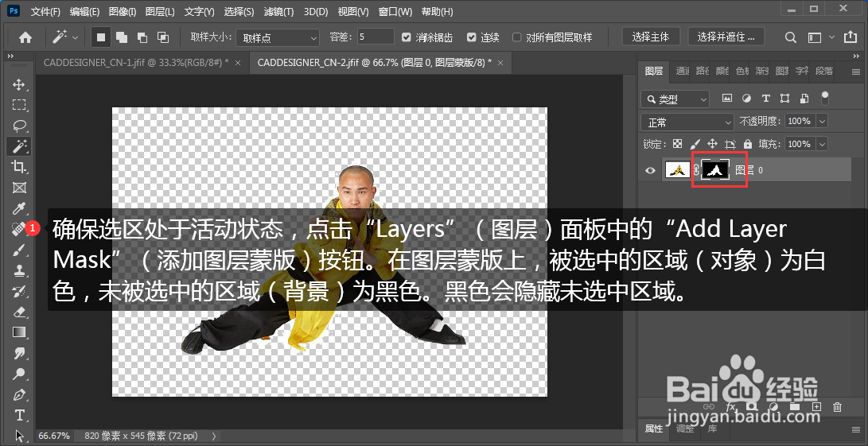This screenshot has width=868, height=446.
Task: Click the Home icon in options bar
Action: (x=25, y=37)
